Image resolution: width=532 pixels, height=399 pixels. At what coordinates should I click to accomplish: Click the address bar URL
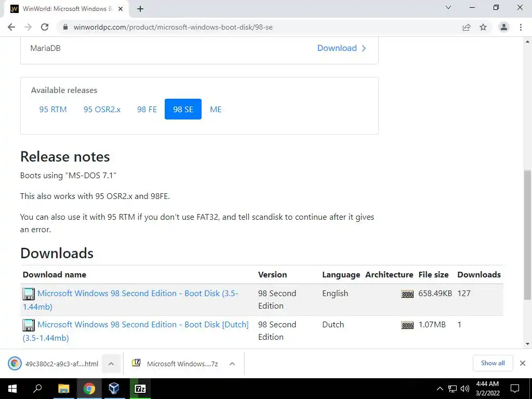173,27
